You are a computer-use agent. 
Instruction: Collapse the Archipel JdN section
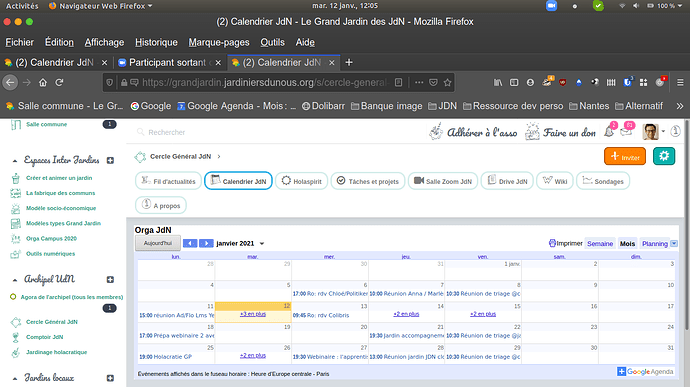pos(15,280)
